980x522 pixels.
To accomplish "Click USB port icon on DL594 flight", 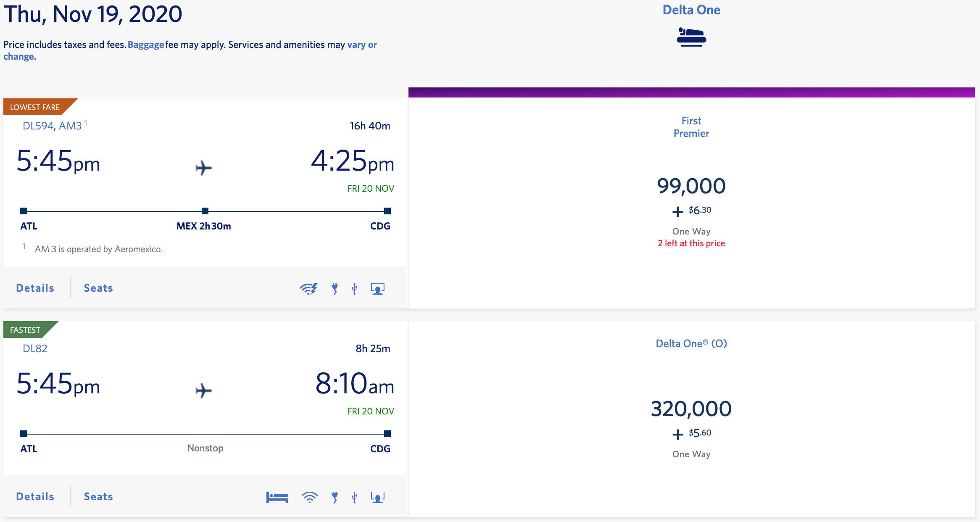I will (354, 289).
